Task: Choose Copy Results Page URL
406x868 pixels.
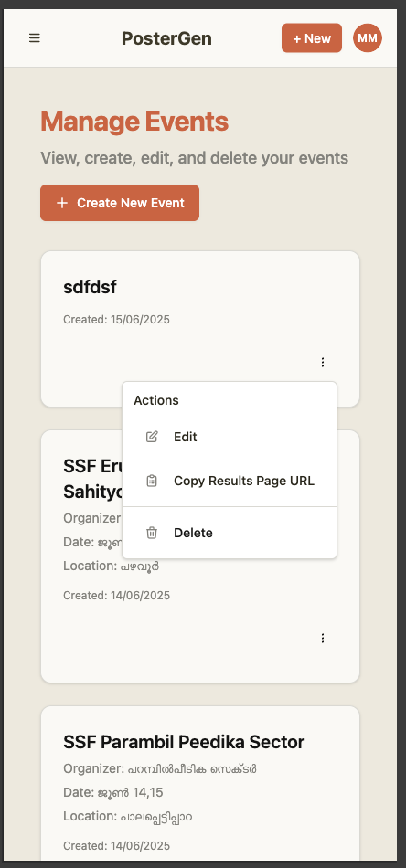Action: (230, 481)
